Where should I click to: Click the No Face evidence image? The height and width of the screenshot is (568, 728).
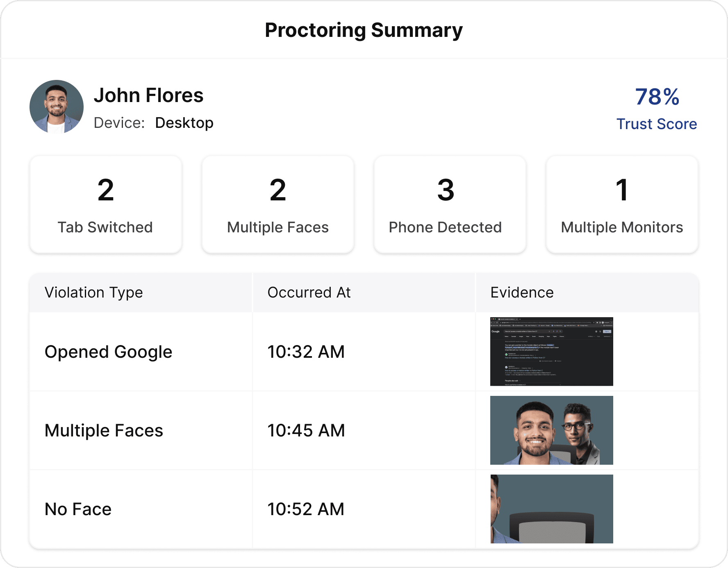pyautogui.click(x=551, y=508)
